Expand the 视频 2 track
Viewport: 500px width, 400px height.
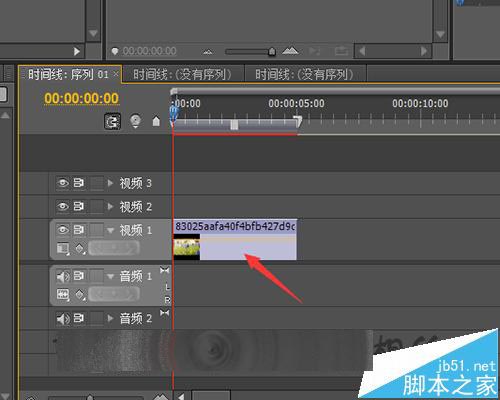click(110, 207)
